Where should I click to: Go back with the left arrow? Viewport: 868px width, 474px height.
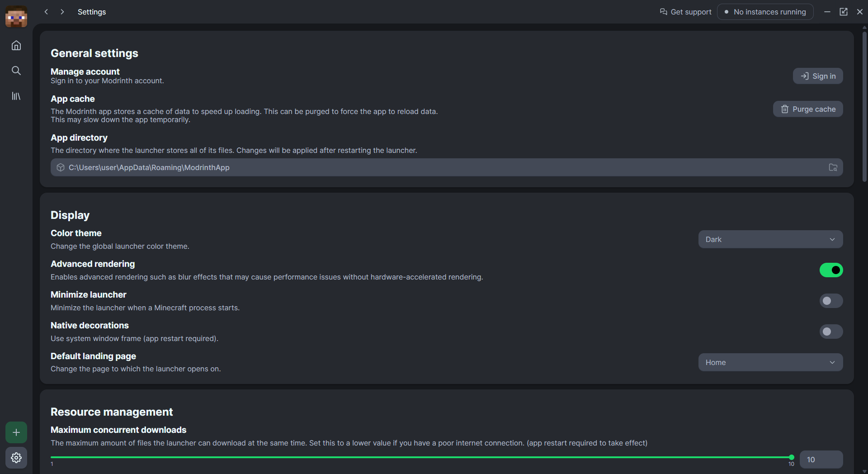[x=46, y=12]
